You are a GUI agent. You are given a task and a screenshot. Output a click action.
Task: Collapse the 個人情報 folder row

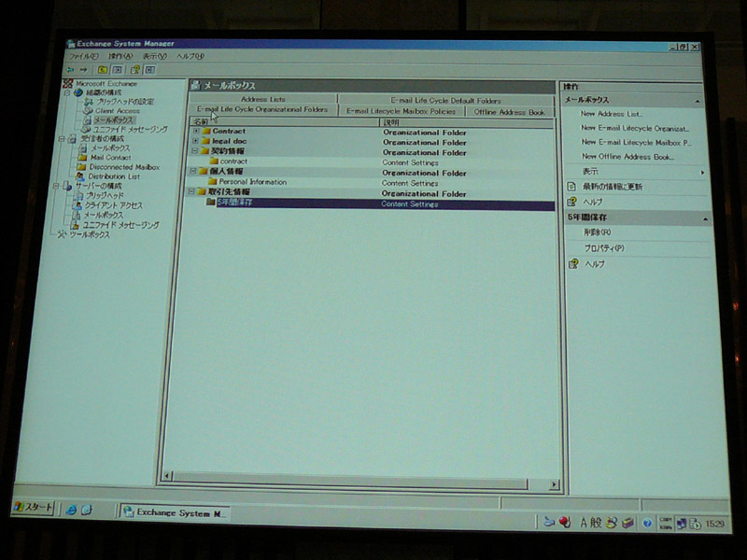(x=193, y=171)
